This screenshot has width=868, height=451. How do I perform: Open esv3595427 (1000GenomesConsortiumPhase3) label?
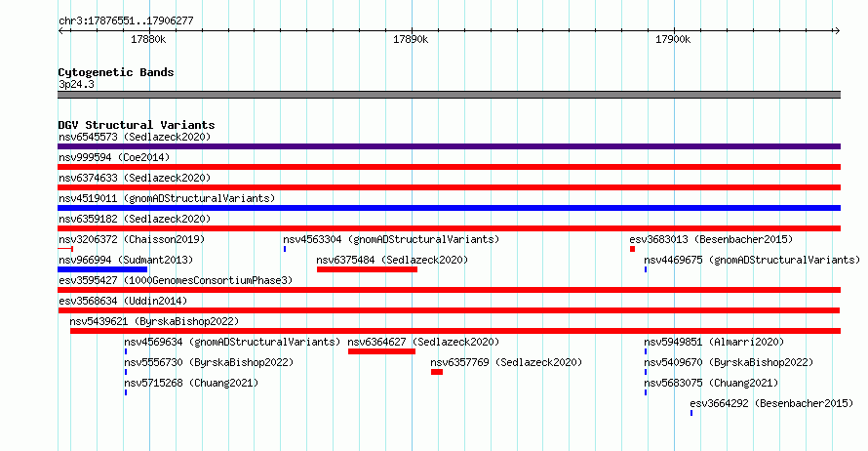click(x=176, y=280)
